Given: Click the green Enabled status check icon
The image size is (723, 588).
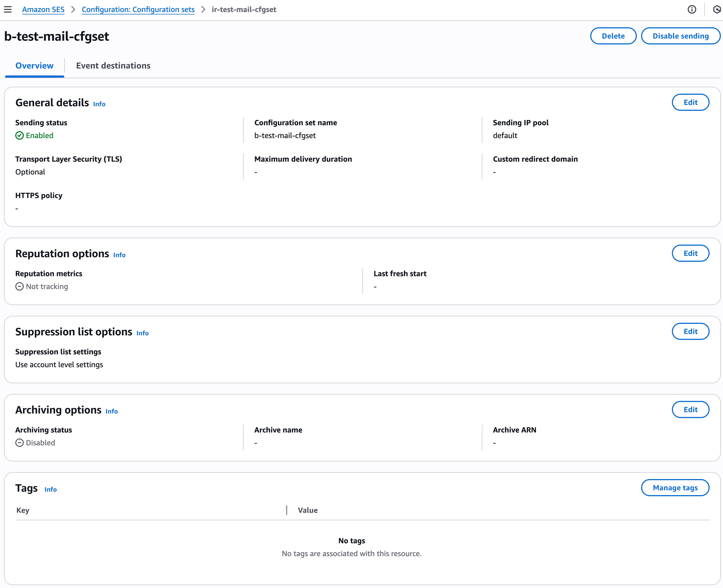Looking at the screenshot, I should tap(20, 135).
